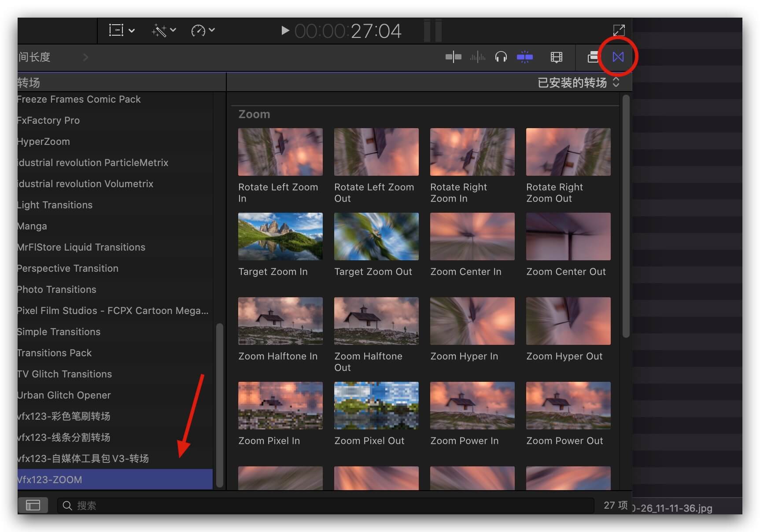760x532 pixels.
Task: Select Rotate Left Zoom In thumbnail
Action: pyautogui.click(x=280, y=152)
